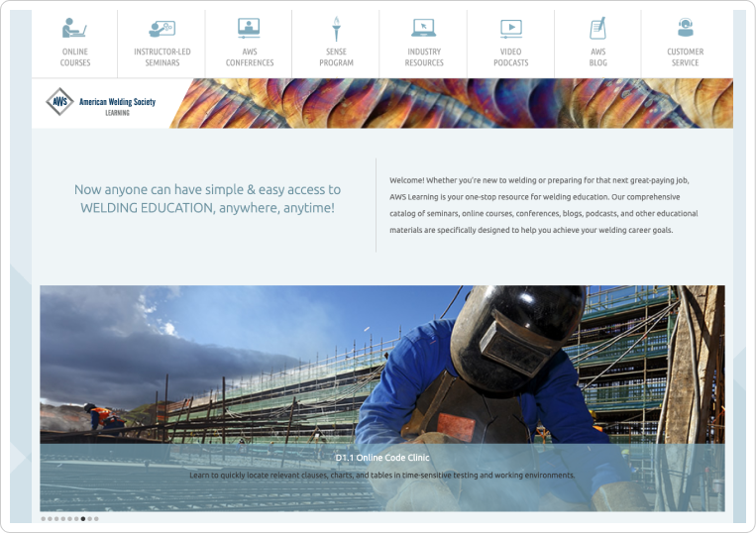
Task: Select the second carousel slide dot
Action: 50,518
